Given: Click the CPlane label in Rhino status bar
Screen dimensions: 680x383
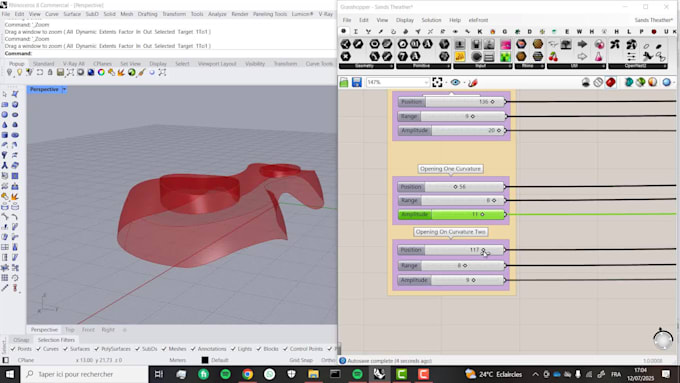Looking at the screenshot, I should tap(26, 360).
